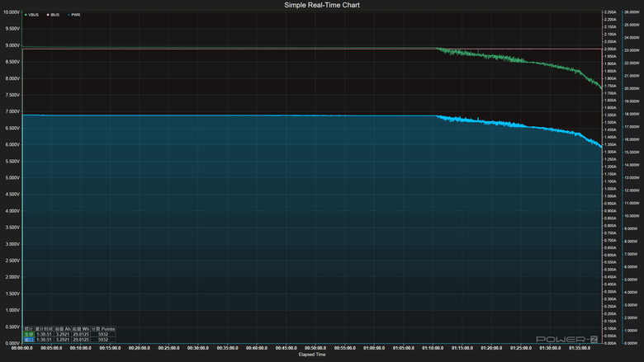
Task: Click the 00:30:00.0 time axis tick
Action: (198, 348)
